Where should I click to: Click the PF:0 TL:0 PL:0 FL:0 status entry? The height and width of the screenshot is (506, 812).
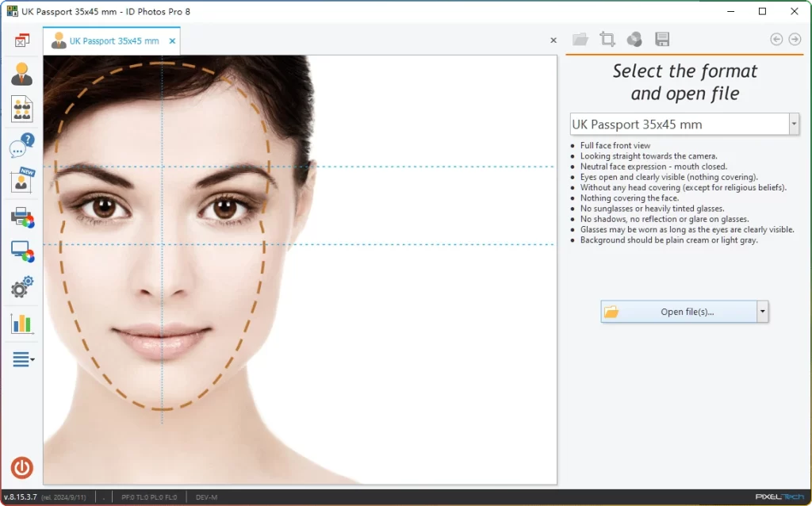coord(149,497)
